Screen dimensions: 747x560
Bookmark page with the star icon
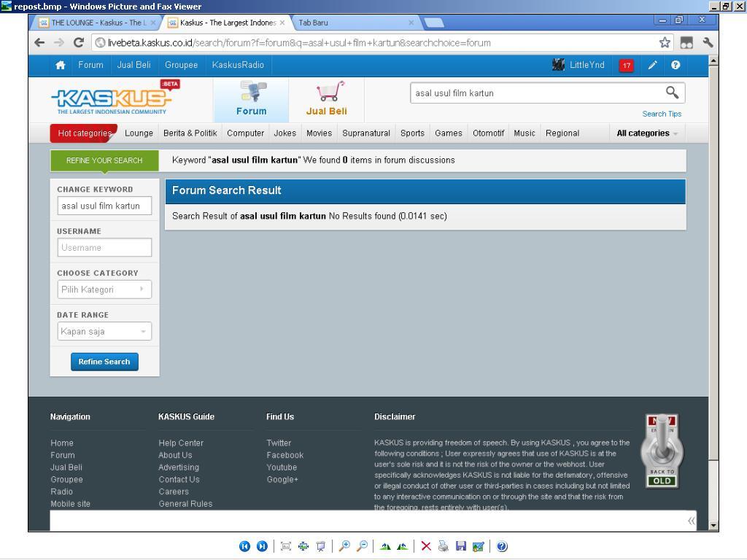(x=665, y=42)
